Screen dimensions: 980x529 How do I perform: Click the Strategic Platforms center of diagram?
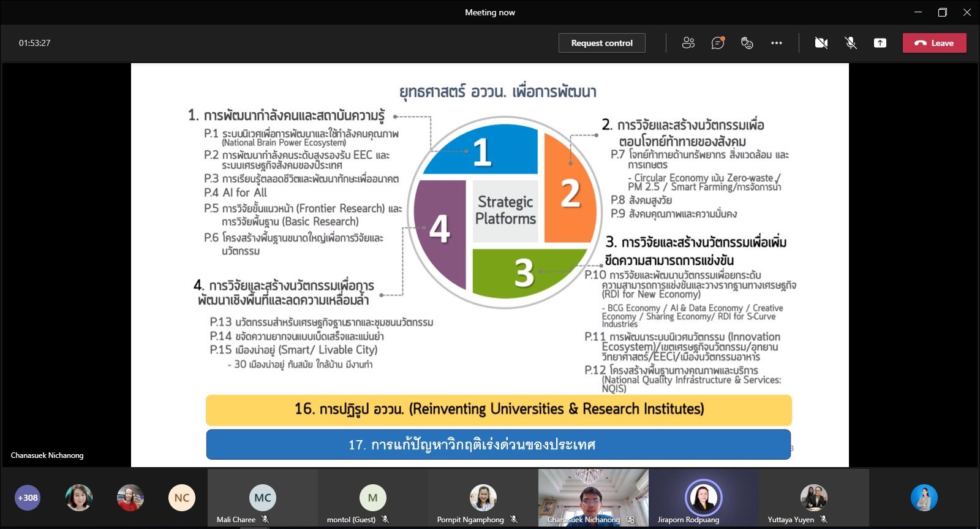pos(505,210)
